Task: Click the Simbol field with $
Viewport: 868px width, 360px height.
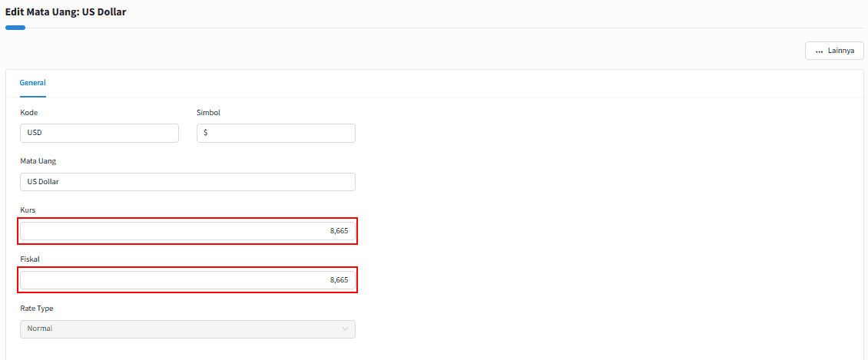Action: (277, 134)
